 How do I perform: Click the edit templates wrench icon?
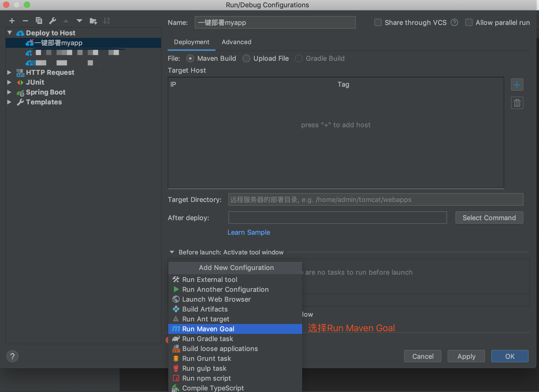point(52,21)
